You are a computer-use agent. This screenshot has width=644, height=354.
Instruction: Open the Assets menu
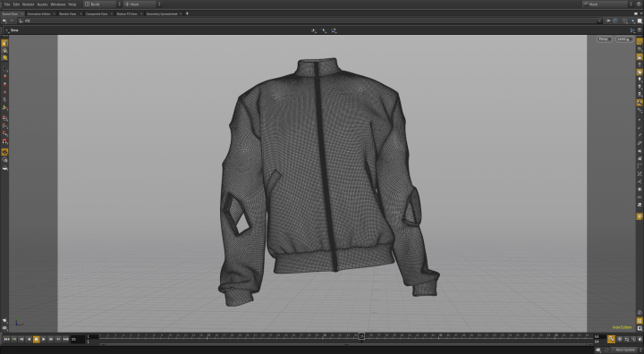[x=42, y=4]
